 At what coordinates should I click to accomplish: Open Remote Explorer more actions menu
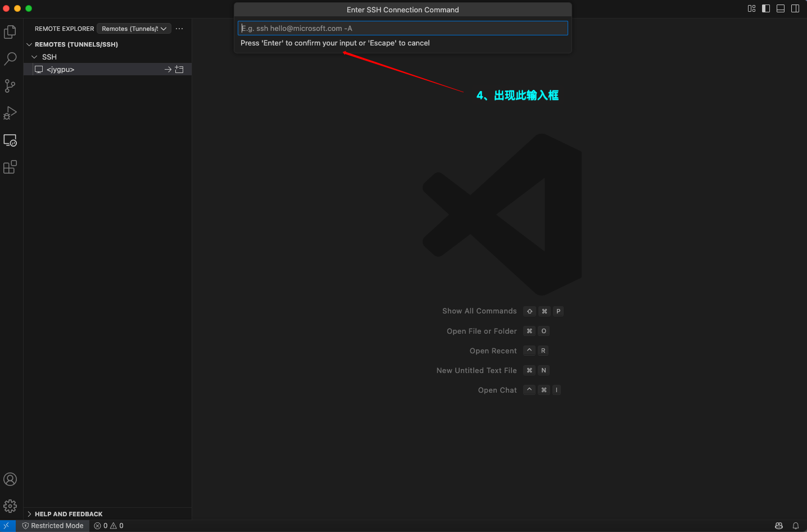(x=179, y=29)
